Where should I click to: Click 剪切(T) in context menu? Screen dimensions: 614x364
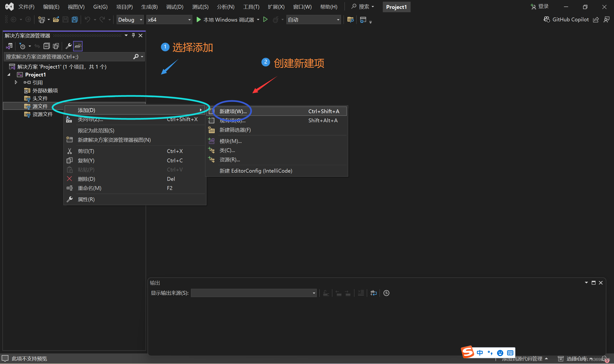click(x=134, y=151)
